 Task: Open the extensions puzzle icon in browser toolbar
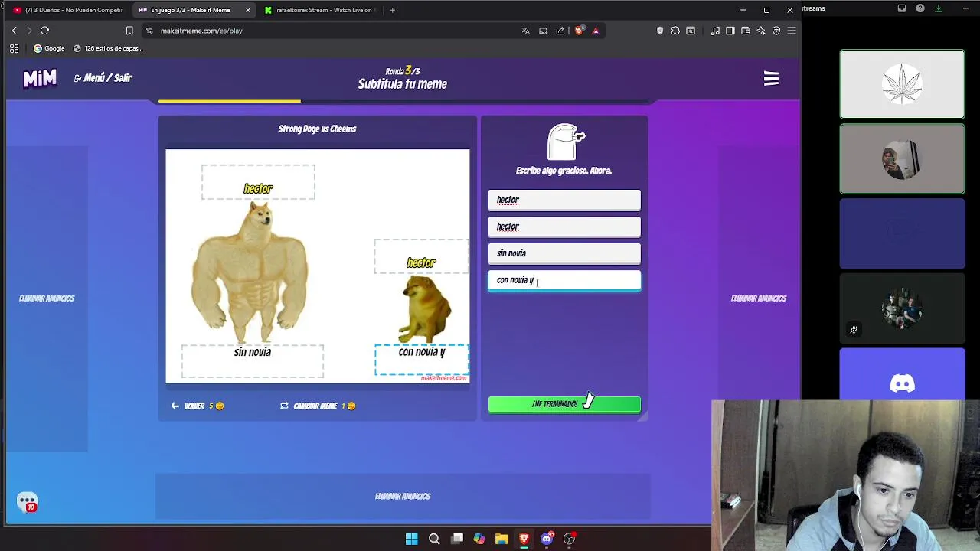(x=675, y=31)
